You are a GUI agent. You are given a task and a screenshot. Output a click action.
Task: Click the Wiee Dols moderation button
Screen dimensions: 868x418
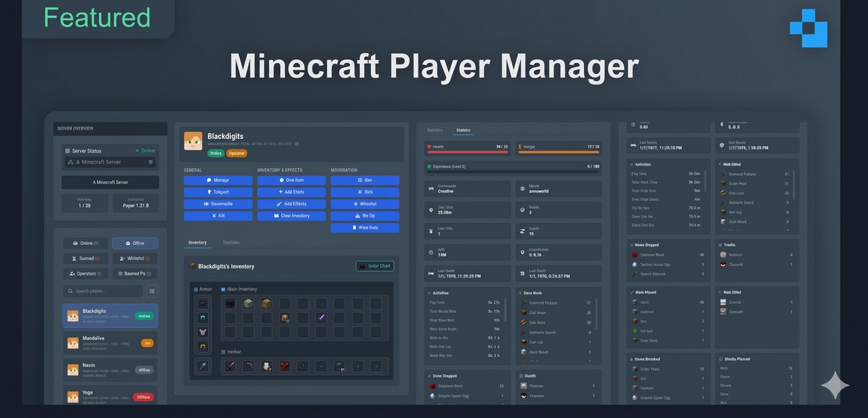coord(365,228)
